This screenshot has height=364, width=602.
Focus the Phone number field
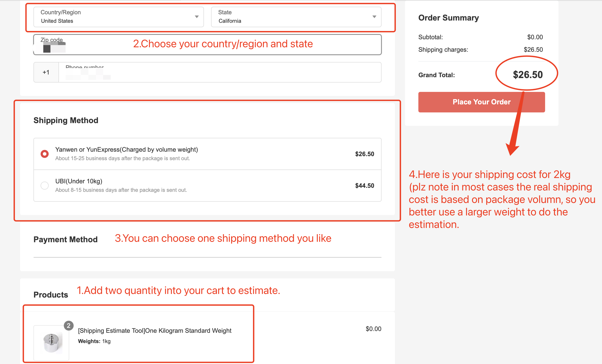coord(220,72)
